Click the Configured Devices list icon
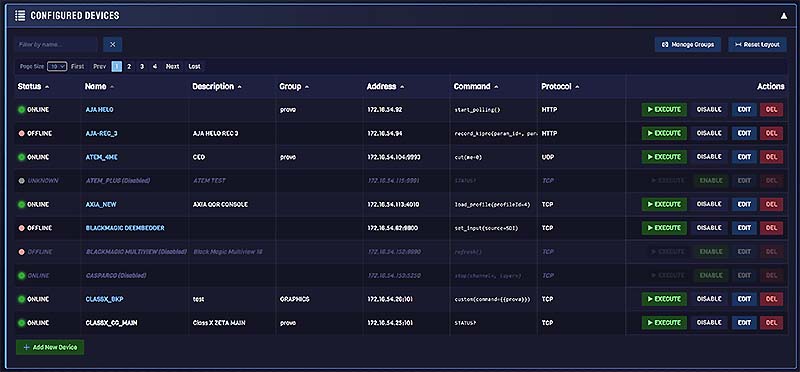The image size is (800, 372). (x=20, y=16)
